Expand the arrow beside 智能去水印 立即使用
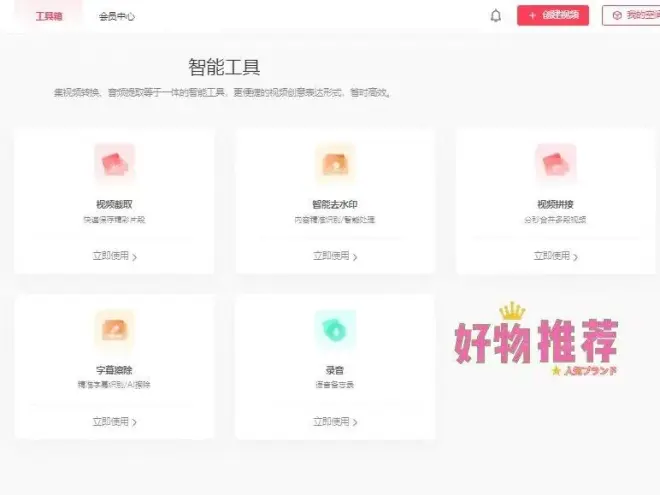 point(356,257)
